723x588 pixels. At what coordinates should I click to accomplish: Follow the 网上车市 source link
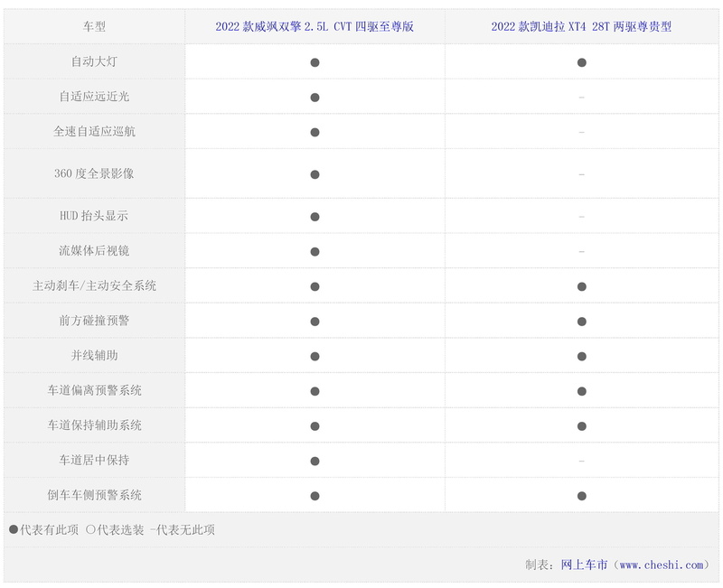(584, 565)
